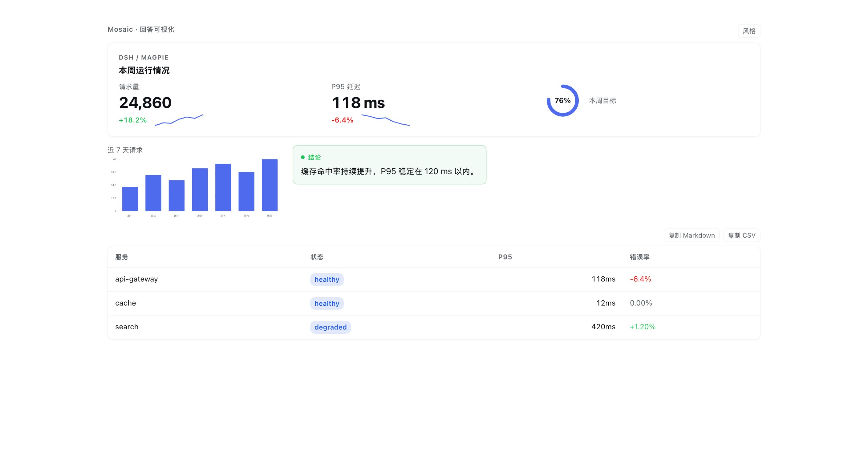
Task: Click the 近 7 天请求 chart title
Action: click(x=125, y=150)
